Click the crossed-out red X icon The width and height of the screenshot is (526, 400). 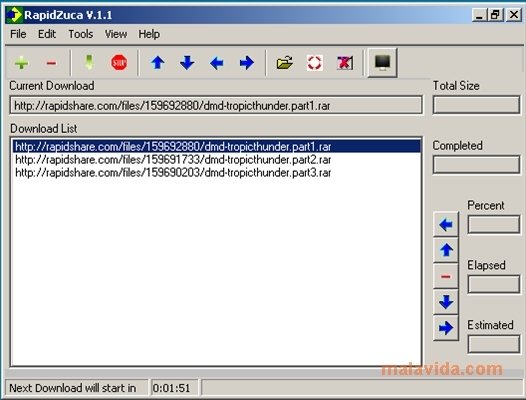tap(345, 63)
